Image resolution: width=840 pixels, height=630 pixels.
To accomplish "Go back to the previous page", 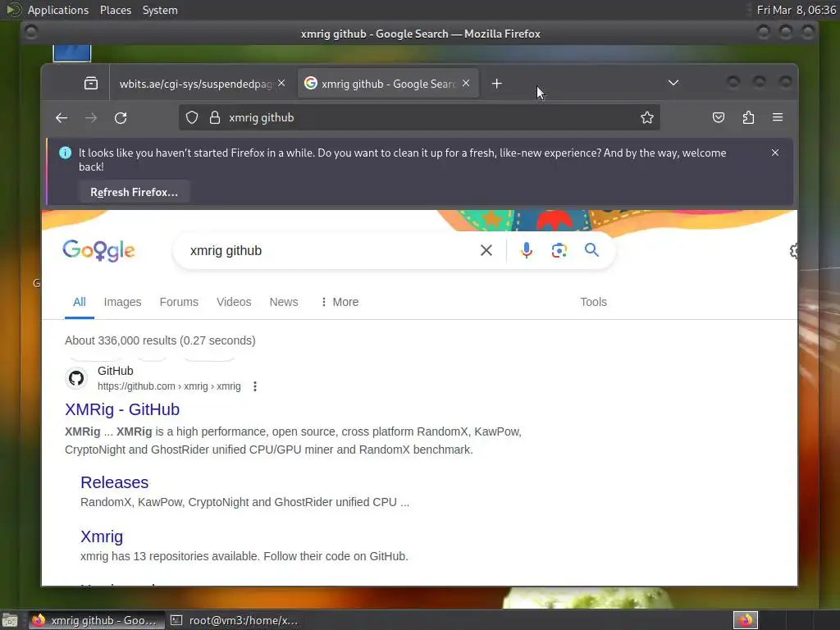I will pyautogui.click(x=62, y=118).
